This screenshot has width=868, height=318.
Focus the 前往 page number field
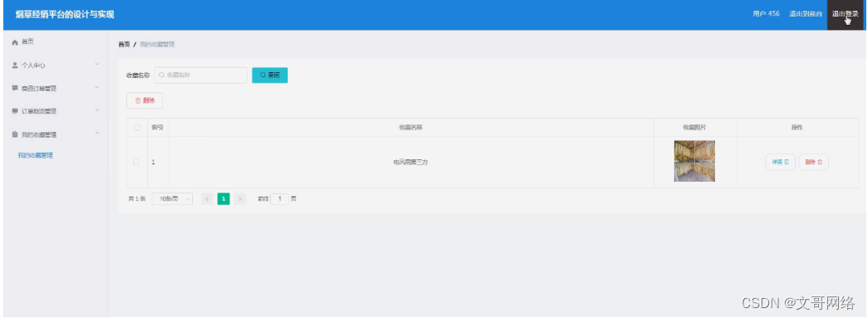279,199
